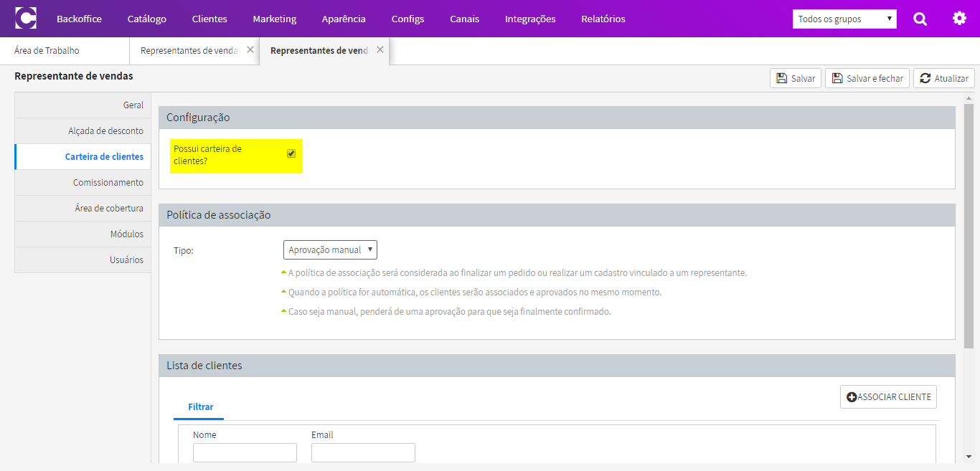Click the Nome filter input field
The image size is (980, 471).
(245, 452)
